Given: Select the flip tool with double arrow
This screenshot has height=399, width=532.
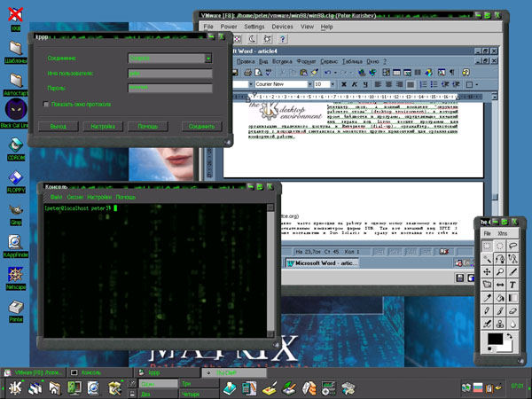Looking at the screenshot, I should click(500, 285).
